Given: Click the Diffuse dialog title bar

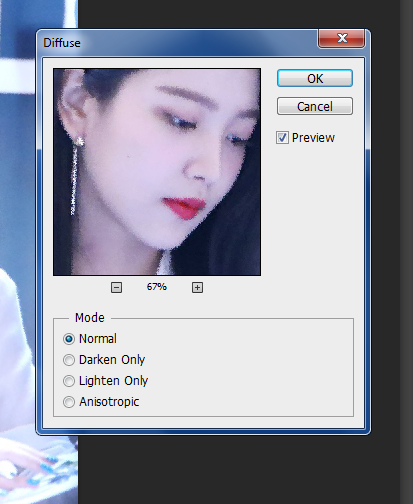Looking at the screenshot, I should pos(177,43).
